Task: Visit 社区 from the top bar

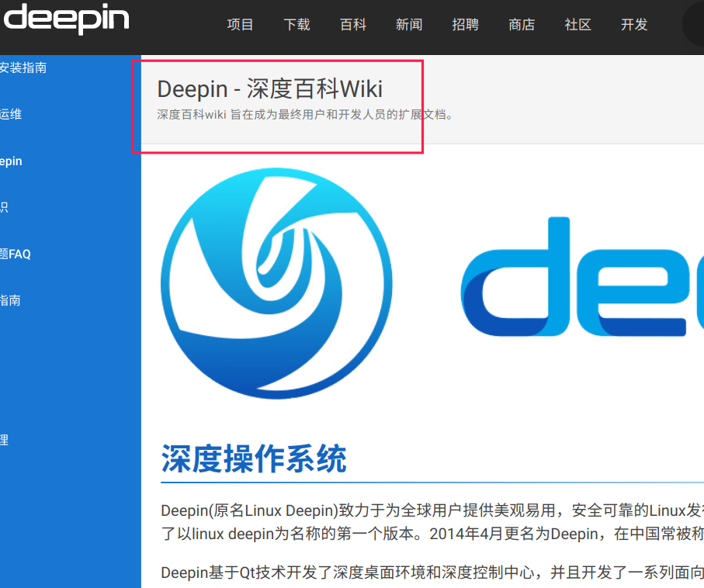Action: 577,24
